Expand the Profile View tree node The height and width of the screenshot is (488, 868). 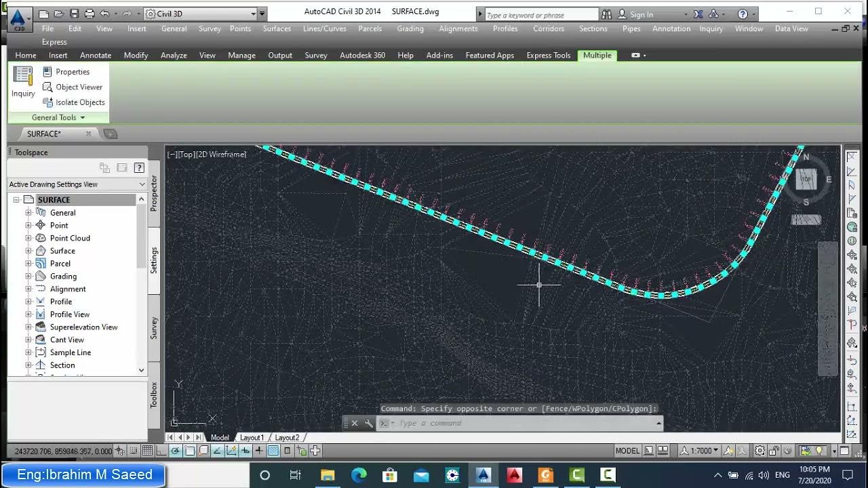click(28, 314)
